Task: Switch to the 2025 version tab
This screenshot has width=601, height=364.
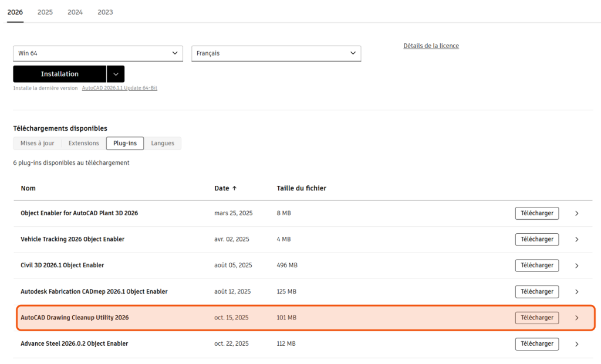Action: [45, 12]
